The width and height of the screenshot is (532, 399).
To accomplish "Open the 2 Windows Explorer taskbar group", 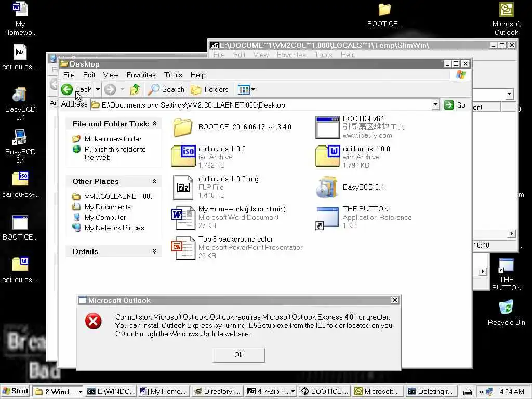I will (59, 392).
